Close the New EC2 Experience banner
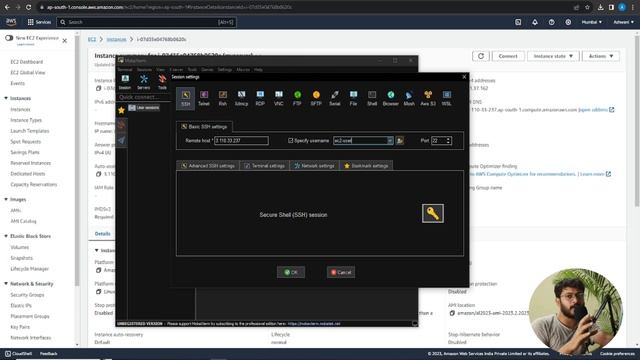 (x=64, y=41)
